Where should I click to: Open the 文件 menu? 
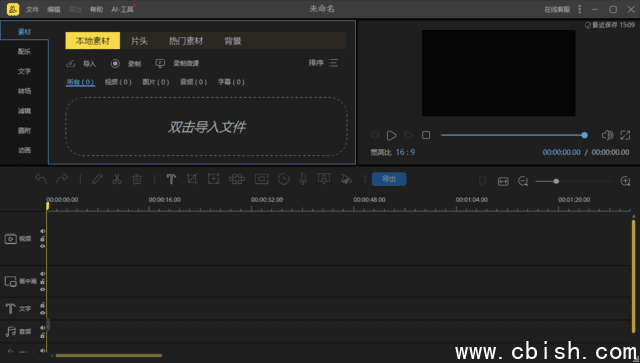point(32,9)
